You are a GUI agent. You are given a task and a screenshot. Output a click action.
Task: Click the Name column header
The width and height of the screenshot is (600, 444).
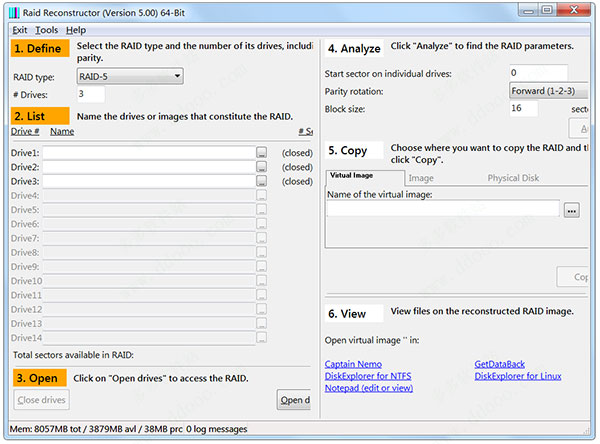[x=62, y=131]
